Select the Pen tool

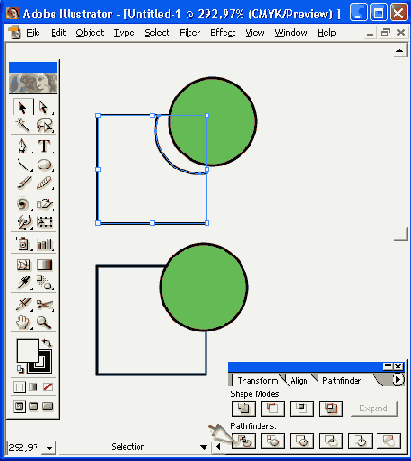click(23, 146)
